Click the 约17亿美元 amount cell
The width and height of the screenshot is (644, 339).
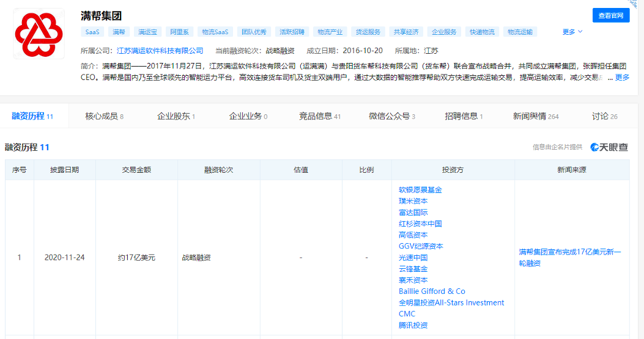coord(136,258)
